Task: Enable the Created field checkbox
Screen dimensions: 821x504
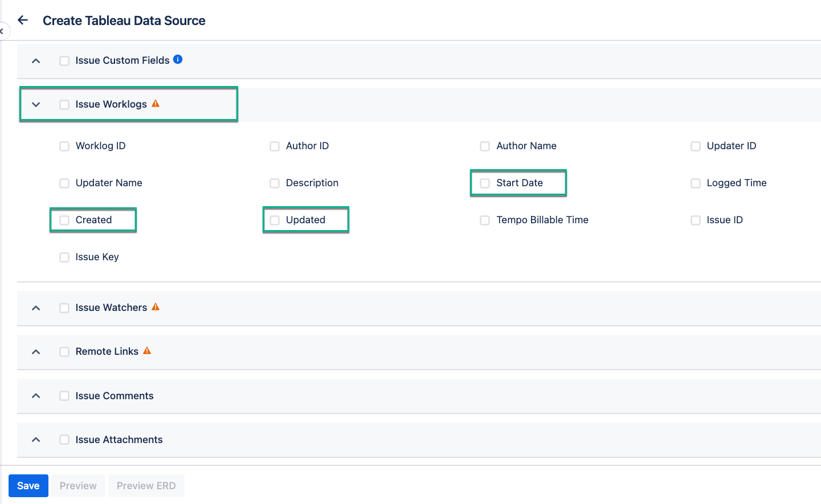Action: 64,220
